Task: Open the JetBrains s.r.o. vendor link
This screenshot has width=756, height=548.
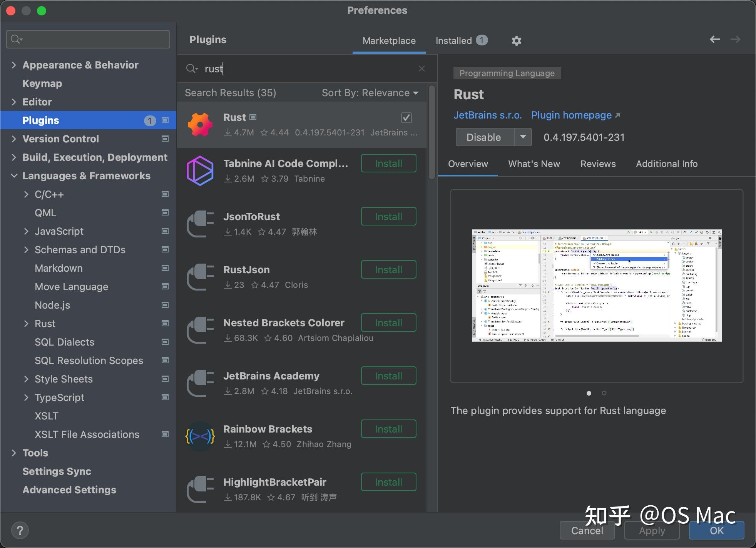Action: pos(487,115)
